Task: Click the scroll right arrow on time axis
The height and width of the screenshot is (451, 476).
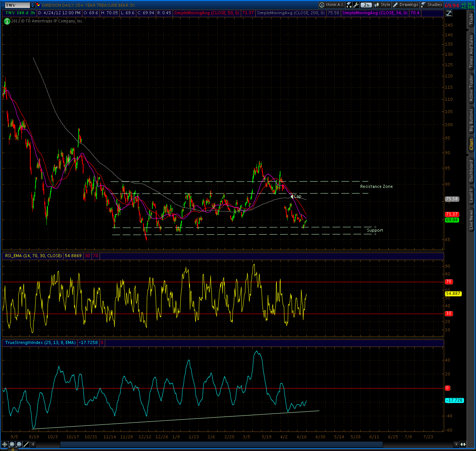Action: (456, 444)
